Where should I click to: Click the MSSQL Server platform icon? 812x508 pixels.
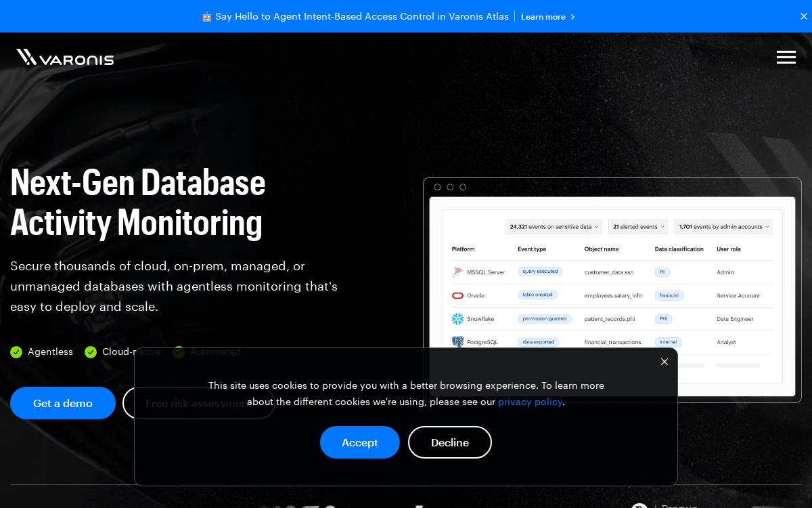(x=457, y=272)
